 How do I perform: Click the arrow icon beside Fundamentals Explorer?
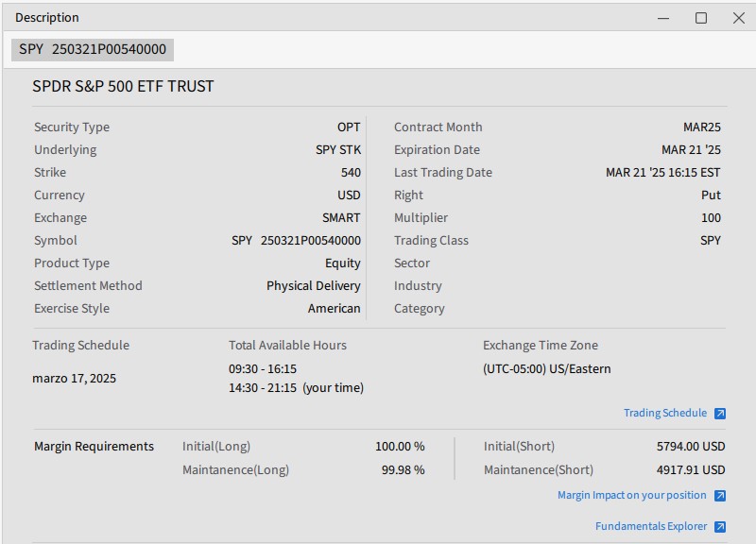point(720,527)
